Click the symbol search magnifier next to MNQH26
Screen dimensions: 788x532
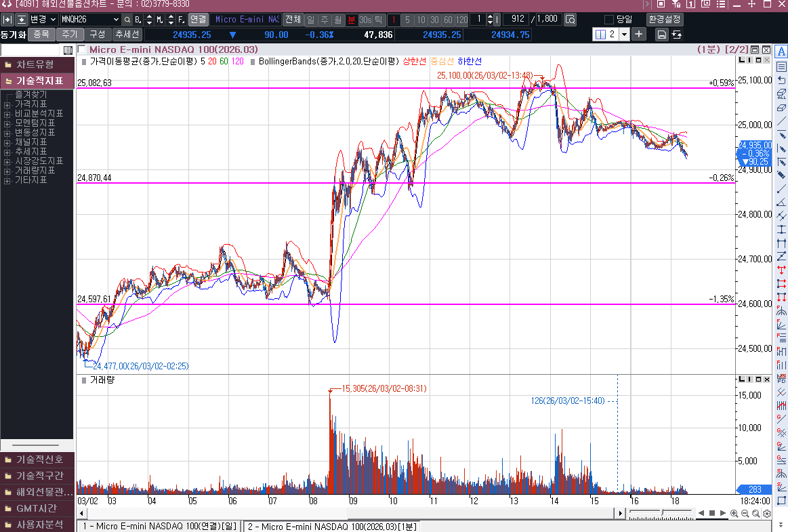click(127, 20)
